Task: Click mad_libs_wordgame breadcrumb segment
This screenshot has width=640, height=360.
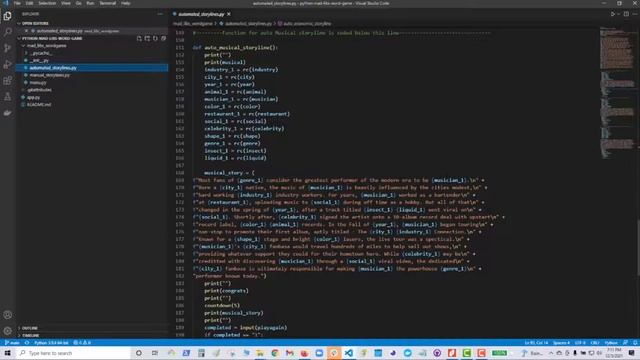Action: pos(193,24)
